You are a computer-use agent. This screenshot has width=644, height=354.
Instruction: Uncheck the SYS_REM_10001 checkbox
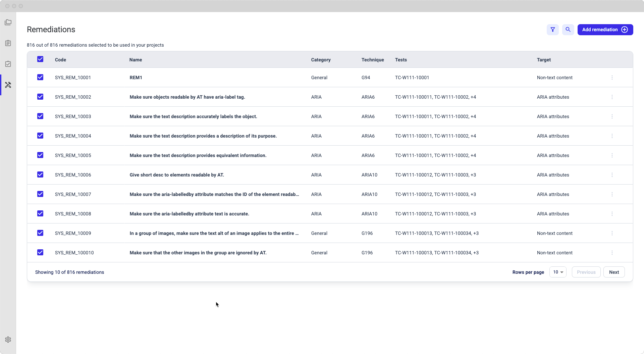[40, 77]
